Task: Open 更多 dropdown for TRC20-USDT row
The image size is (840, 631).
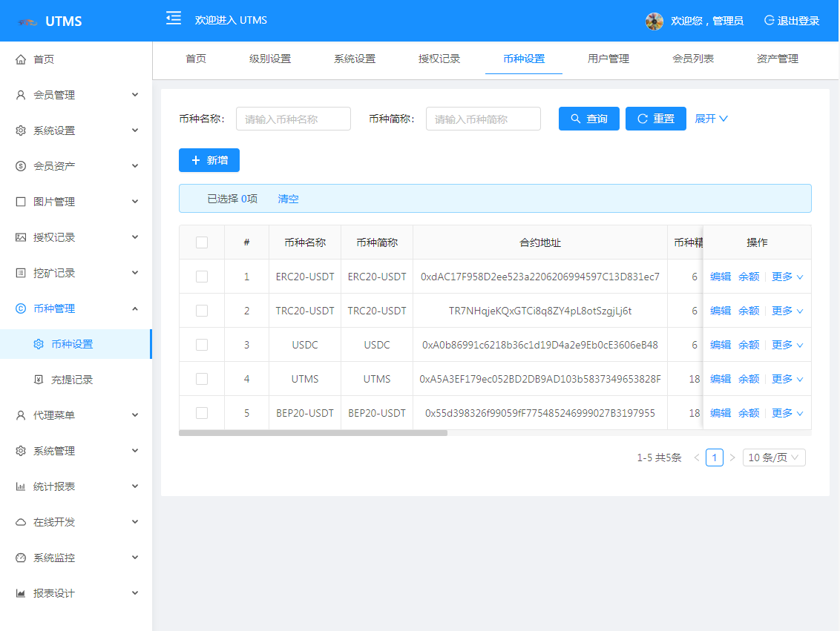Action: (x=787, y=311)
